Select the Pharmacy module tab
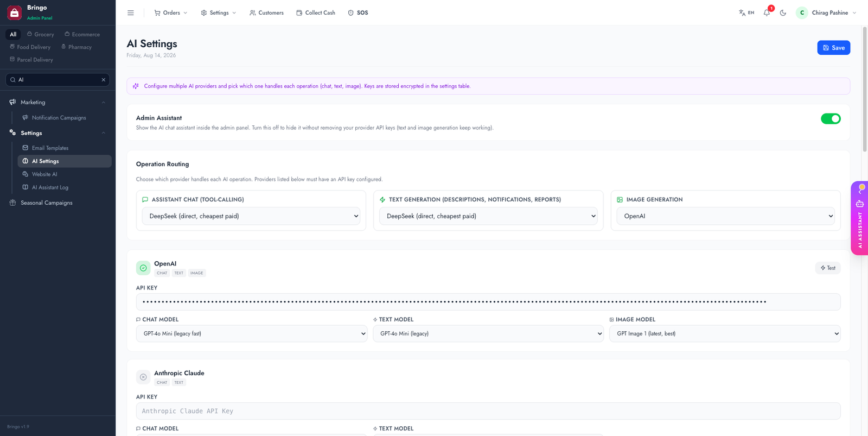This screenshot has height=436, width=868. coord(76,47)
